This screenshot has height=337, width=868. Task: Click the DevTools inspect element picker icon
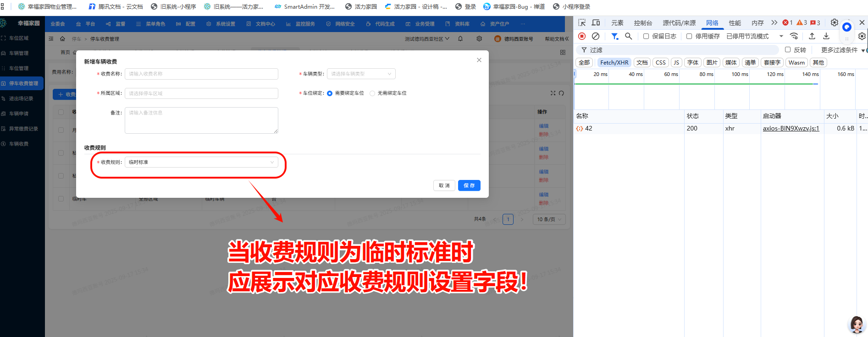point(582,22)
